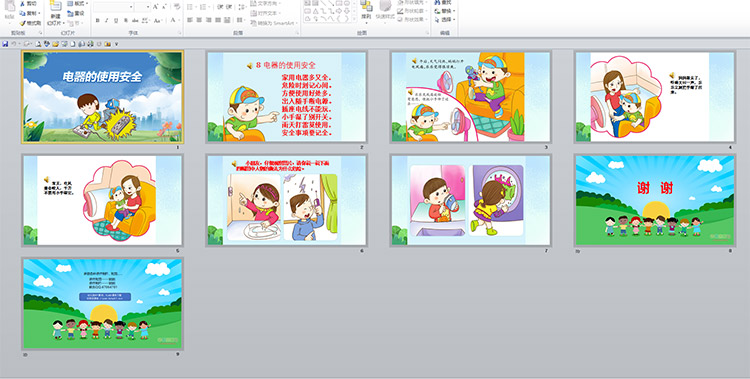Select slide 8 showing 谢谢
Image resolution: width=750 pixels, height=379 pixels.
(x=655, y=200)
